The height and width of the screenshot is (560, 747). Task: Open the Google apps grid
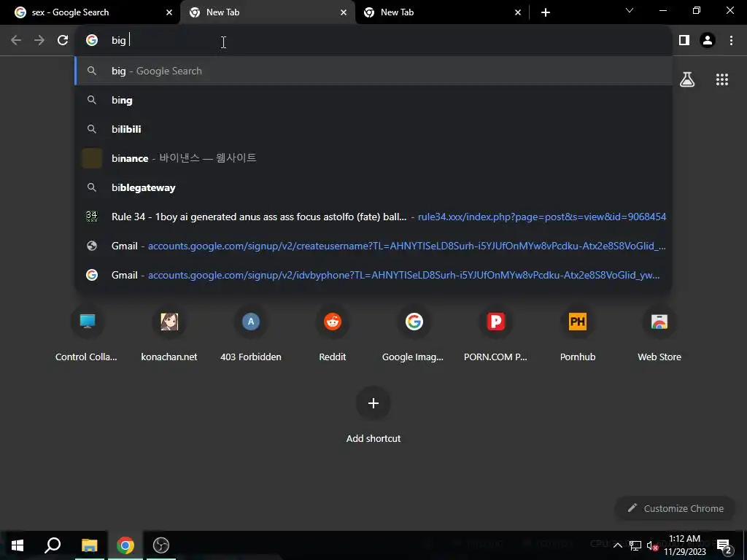click(722, 79)
